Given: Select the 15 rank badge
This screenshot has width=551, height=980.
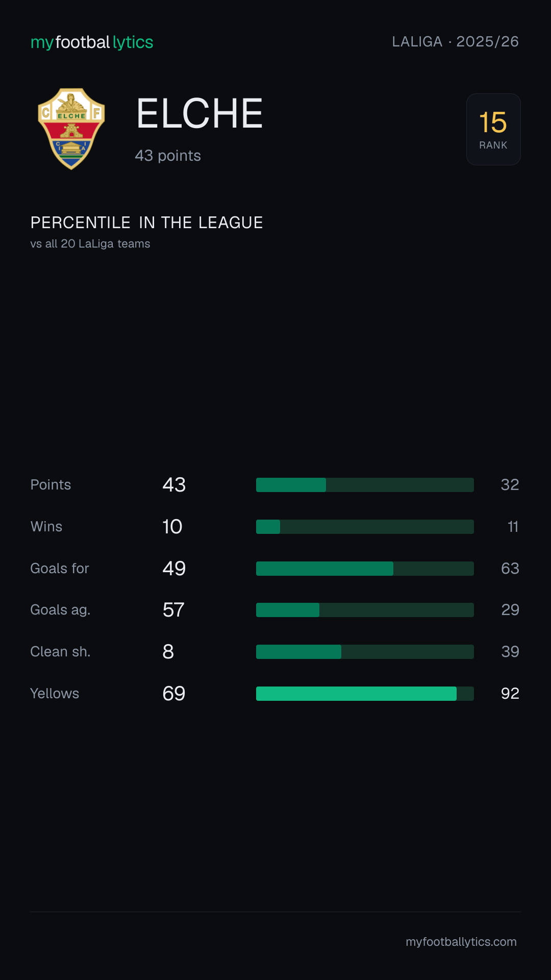Looking at the screenshot, I should pos(493,129).
